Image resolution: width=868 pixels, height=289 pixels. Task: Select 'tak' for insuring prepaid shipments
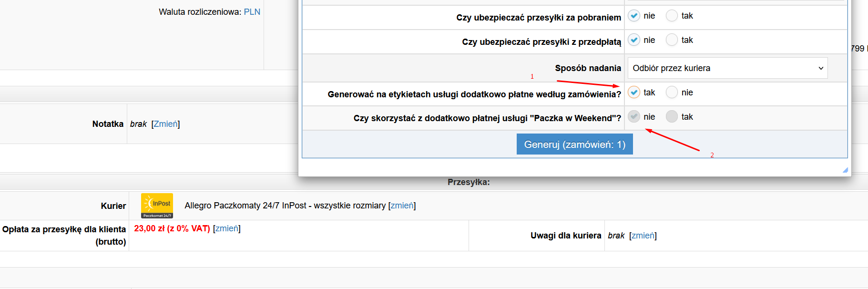click(x=672, y=40)
